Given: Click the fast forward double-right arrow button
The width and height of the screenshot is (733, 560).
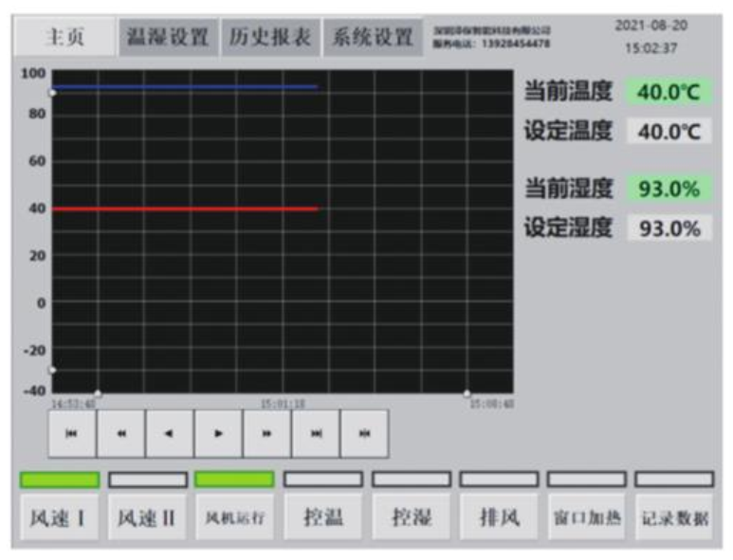Looking at the screenshot, I should [x=267, y=434].
